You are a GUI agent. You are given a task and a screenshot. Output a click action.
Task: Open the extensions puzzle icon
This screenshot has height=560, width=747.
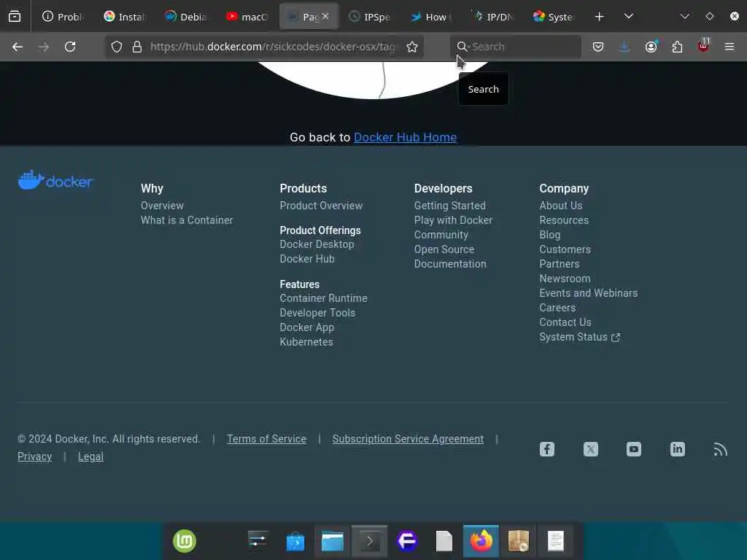[x=677, y=47]
